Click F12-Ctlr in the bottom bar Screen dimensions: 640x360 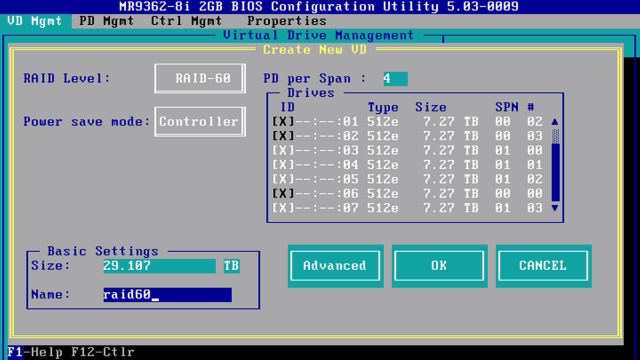tap(102, 352)
